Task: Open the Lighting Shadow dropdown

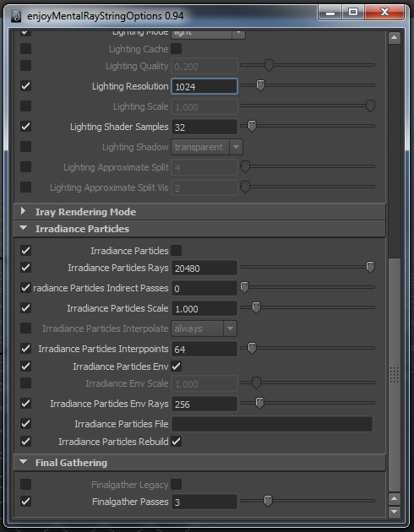Action: [x=207, y=147]
